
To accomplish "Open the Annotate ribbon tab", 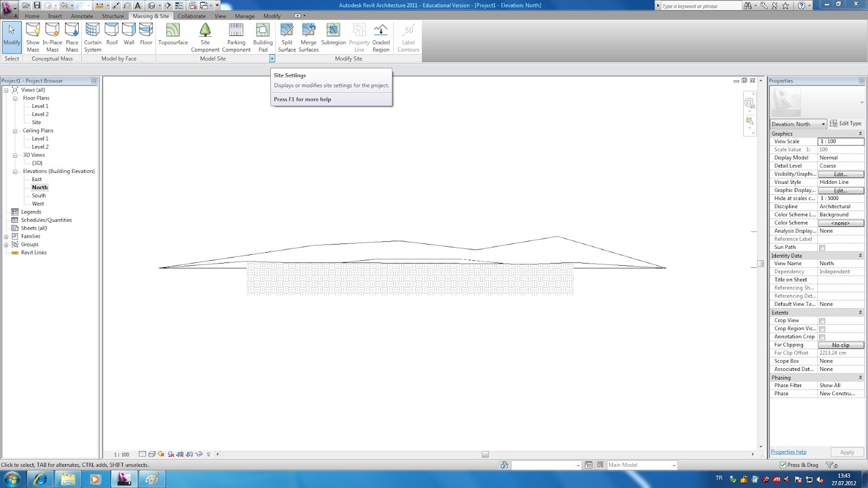I will pos(82,16).
